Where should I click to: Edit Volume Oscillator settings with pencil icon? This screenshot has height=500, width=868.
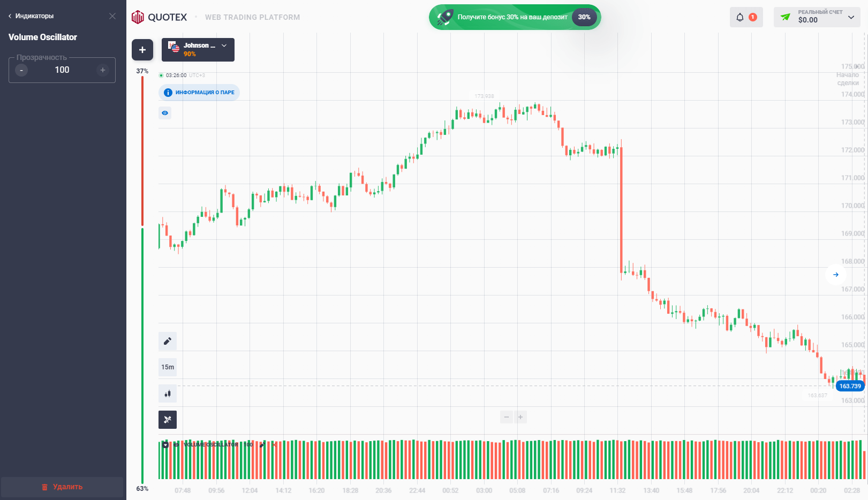pos(262,445)
